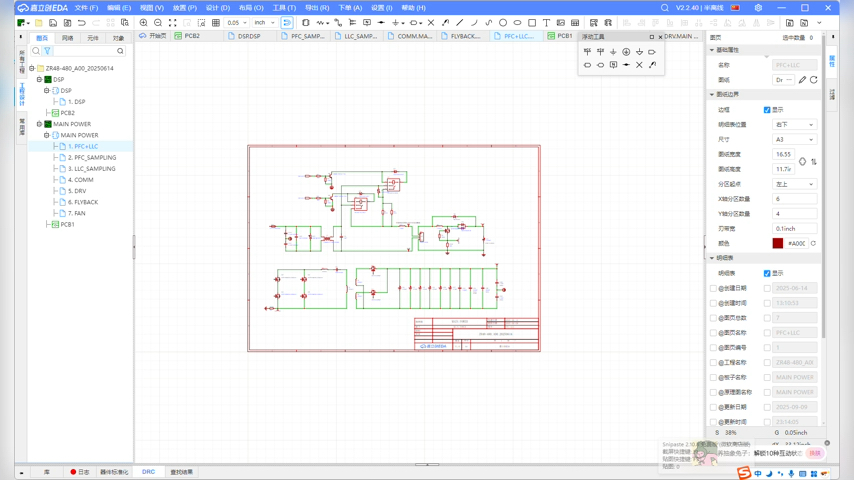Click the no-connect X flag in toolbar
The height and width of the screenshot is (480, 854).
tap(431, 23)
